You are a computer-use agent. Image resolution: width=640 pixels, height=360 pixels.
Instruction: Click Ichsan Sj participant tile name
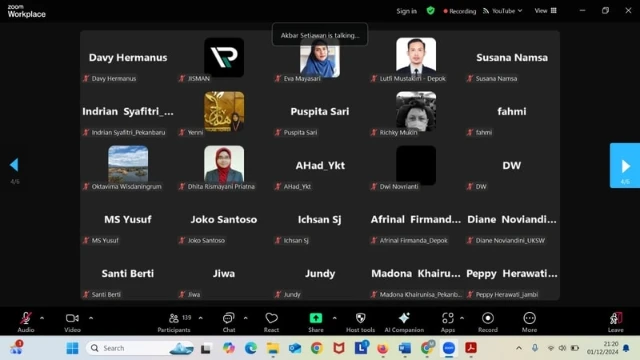click(320, 219)
